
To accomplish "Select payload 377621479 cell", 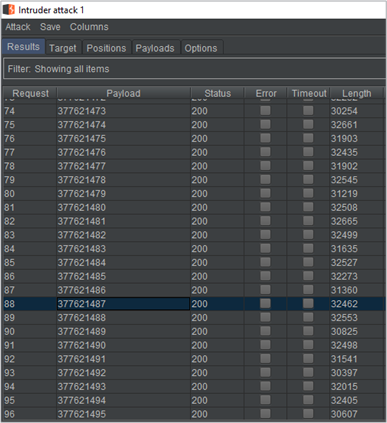I will click(x=123, y=193).
